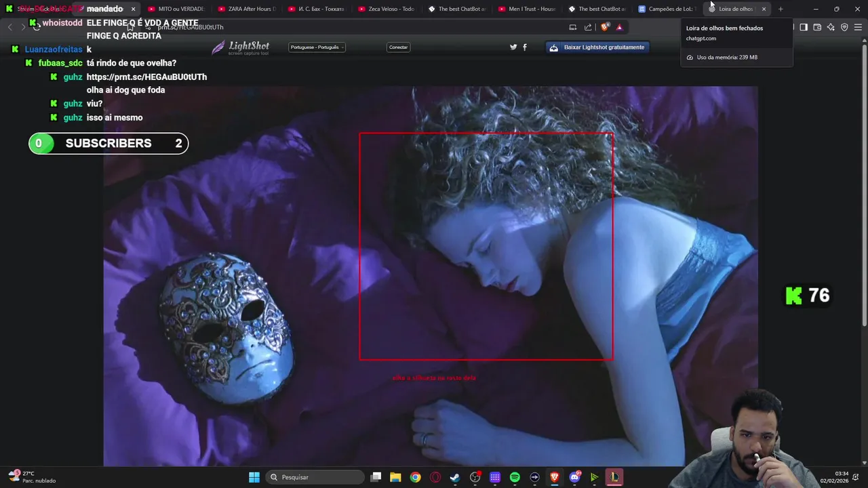Switch to the Men I Trust - House tab
This screenshot has height=488, width=868.
527,9
